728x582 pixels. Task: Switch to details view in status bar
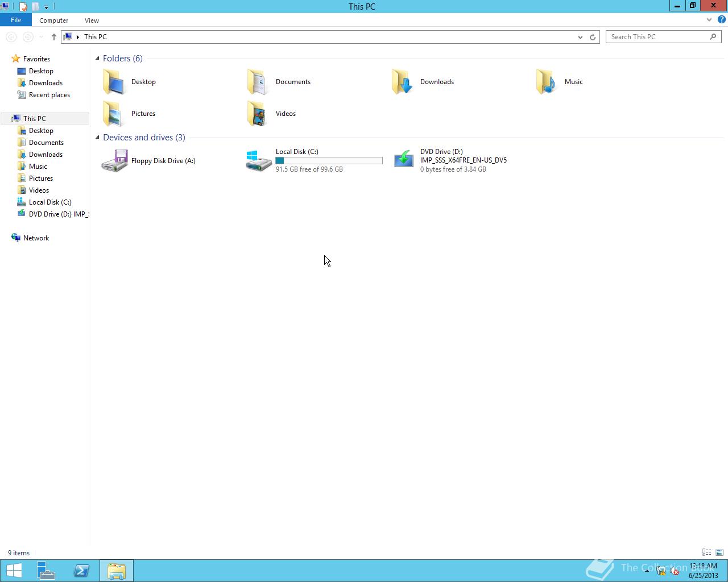706,552
